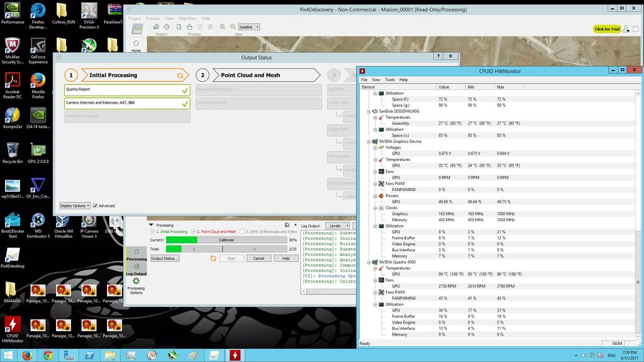This screenshot has height=362, width=644.
Task: Toggle the 1. Initial Processing checkbox
Action: [152, 231]
